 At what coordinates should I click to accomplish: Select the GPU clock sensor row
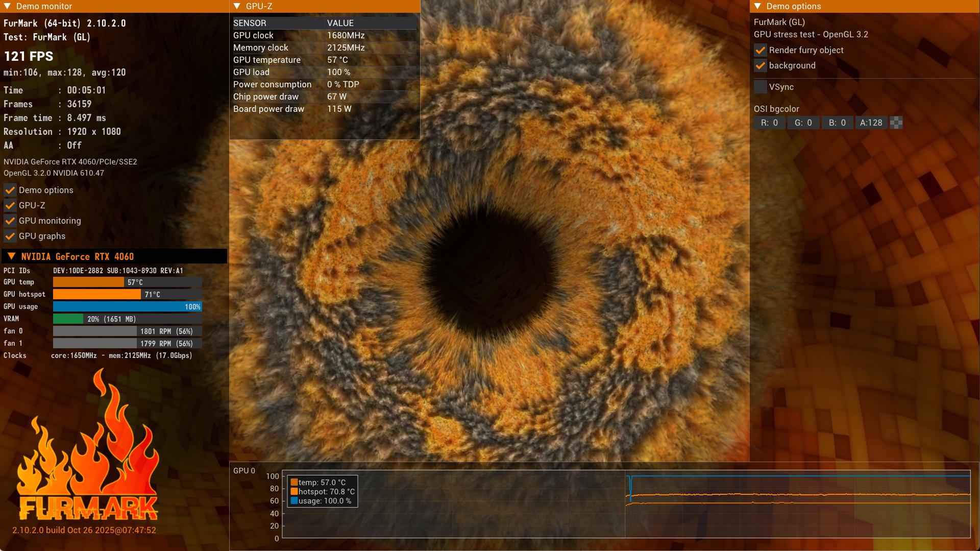(x=325, y=35)
